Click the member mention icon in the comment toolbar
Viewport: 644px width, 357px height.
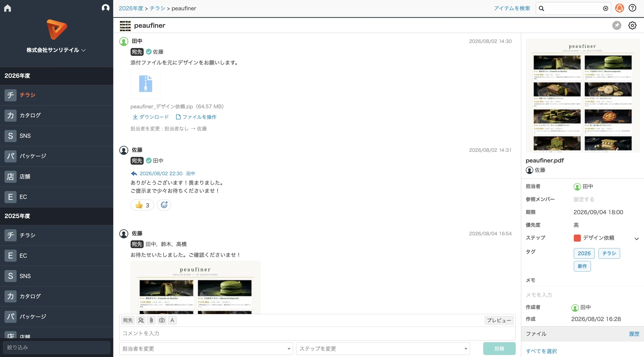tap(141, 320)
